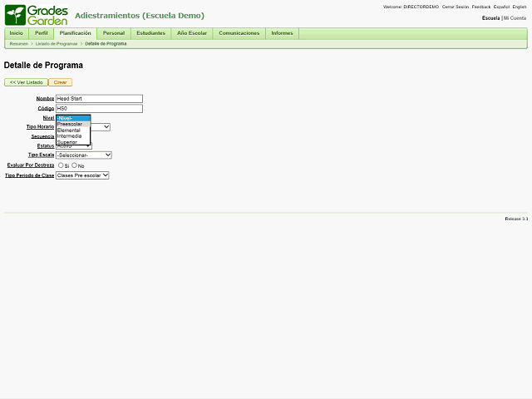The width and height of the screenshot is (532, 399).
Task: Choose Intermedia from Nivel list
Action: (73, 136)
